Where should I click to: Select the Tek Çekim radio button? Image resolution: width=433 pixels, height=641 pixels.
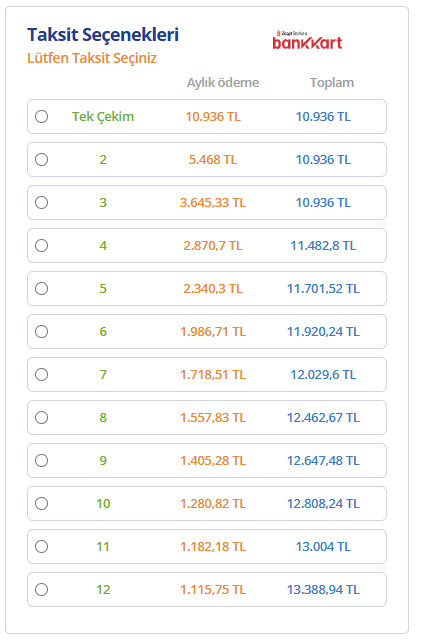coord(41,117)
